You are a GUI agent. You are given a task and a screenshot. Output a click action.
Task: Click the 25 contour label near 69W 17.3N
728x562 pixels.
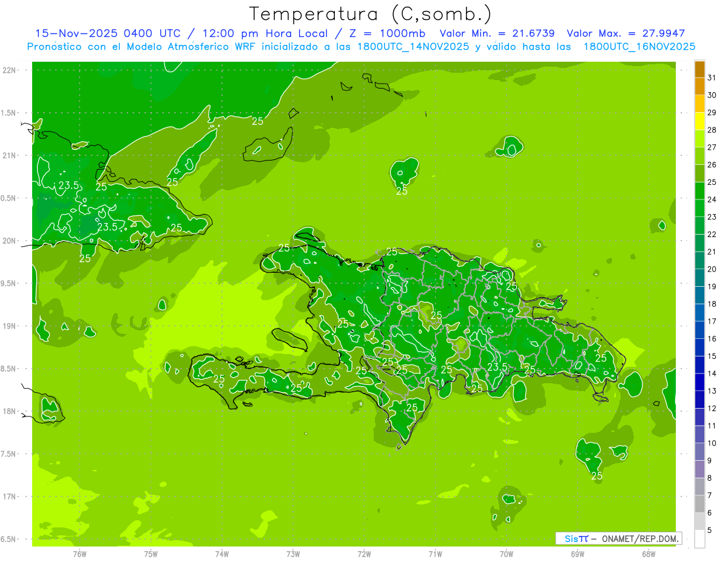597,476
